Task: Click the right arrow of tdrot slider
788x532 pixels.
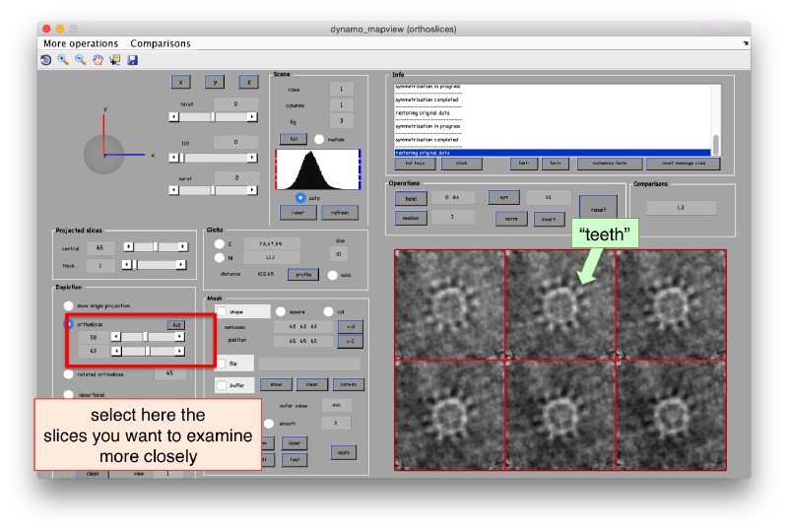Action: coord(254,116)
